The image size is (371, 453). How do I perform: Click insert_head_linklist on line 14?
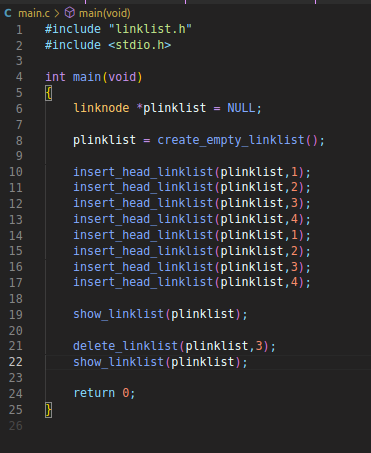click(x=143, y=235)
